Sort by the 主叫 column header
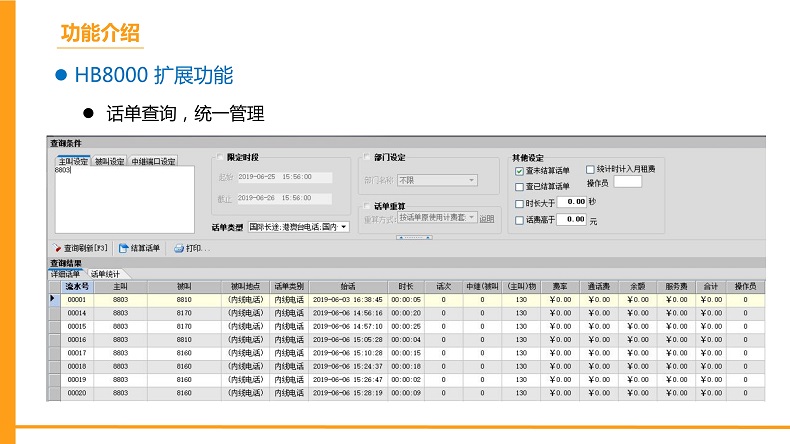Viewport: 790px width, 444px height. point(120,287)
